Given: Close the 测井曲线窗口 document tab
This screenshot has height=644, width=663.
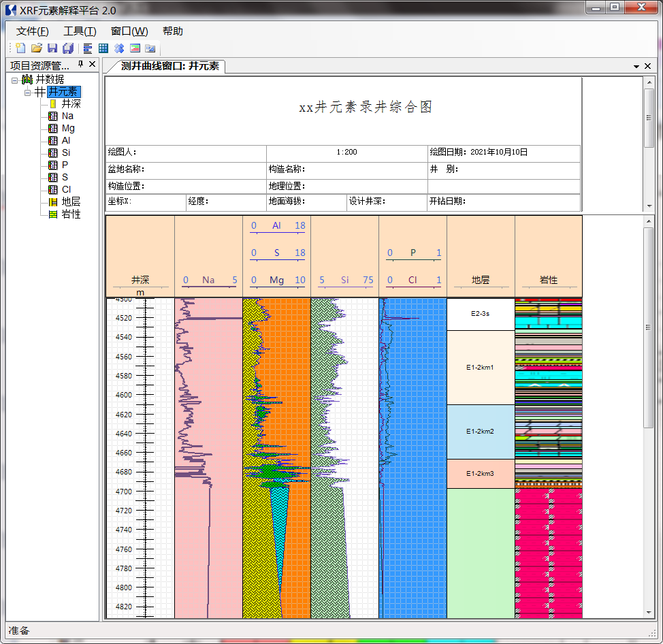Looking at the screenshot, I should [647, 66].
